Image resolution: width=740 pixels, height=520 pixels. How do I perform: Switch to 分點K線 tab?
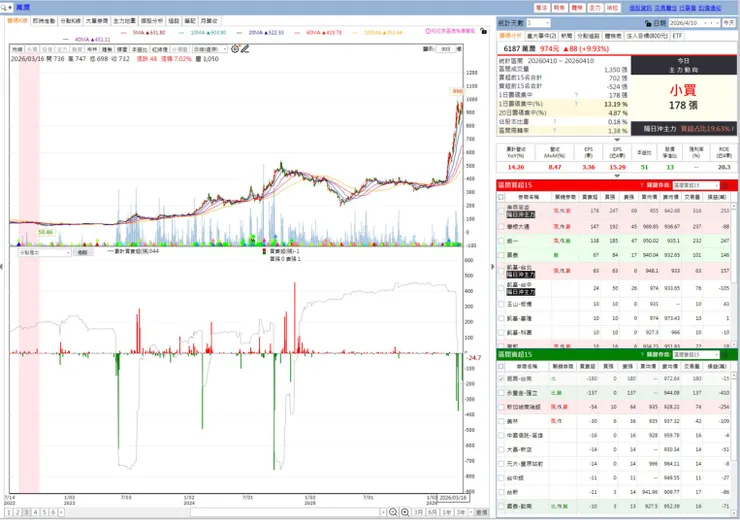(x=70, y=21)
